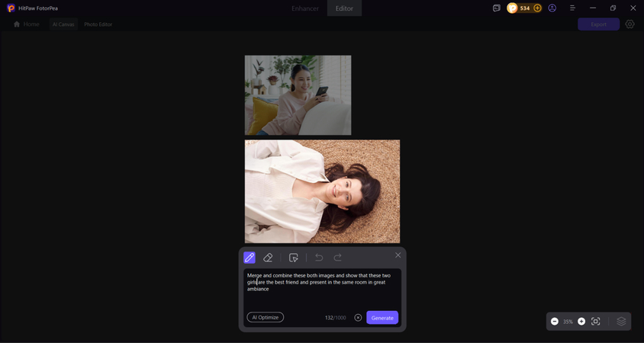Zoom in the canvas
The width and height of the screenshot is (644, 343).
581,322
